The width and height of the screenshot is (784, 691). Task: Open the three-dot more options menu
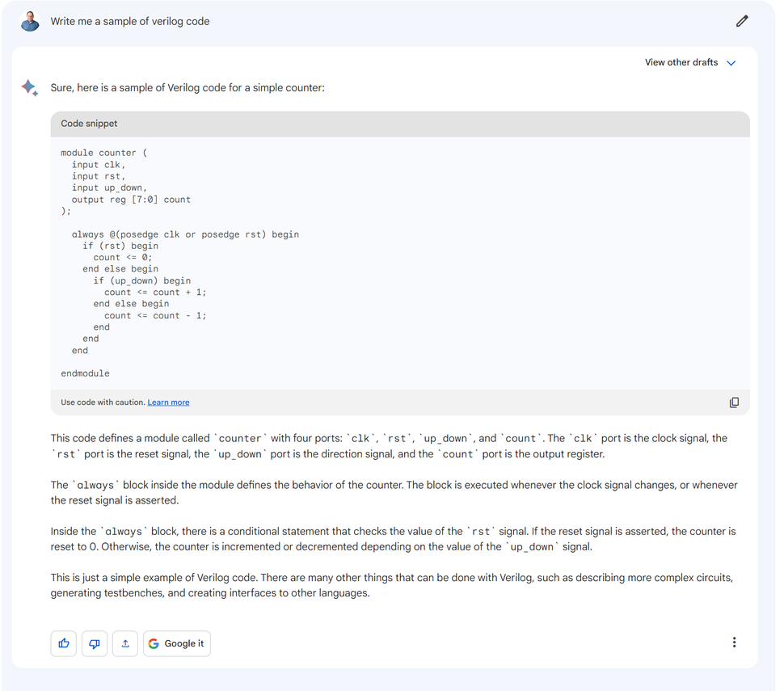tap(734, 643)
